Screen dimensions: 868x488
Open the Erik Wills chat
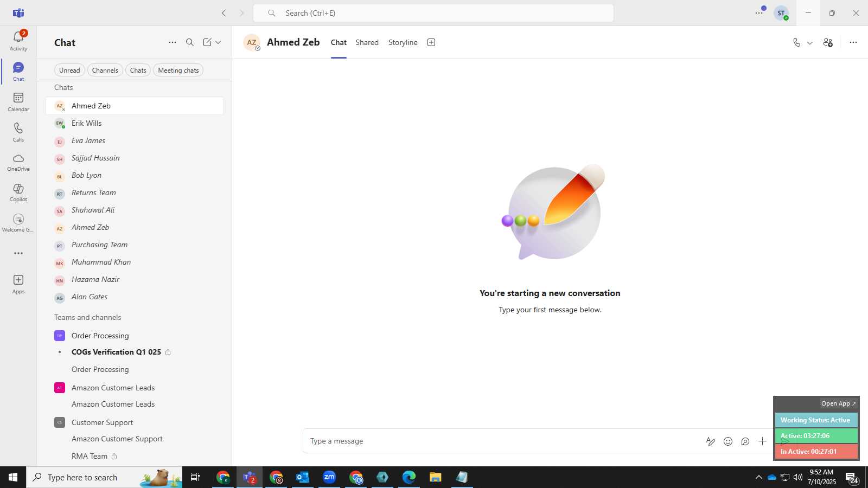tap(135, 123)
